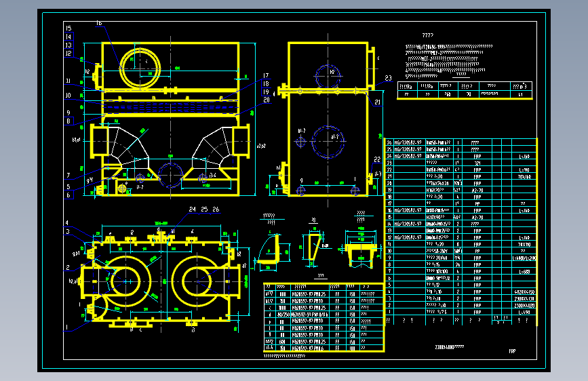This screenshot has width=588, height=381.
Task: Select A2-70 material in parts list row 19
Action: click(477, 190)
